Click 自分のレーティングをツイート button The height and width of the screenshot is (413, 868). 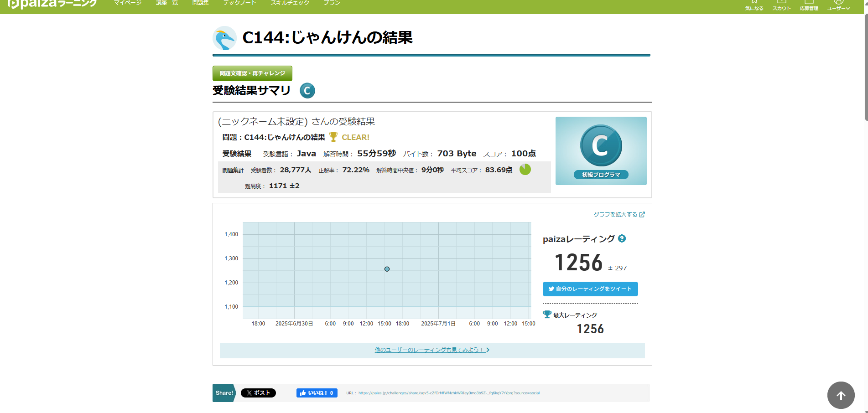[590, 289]
